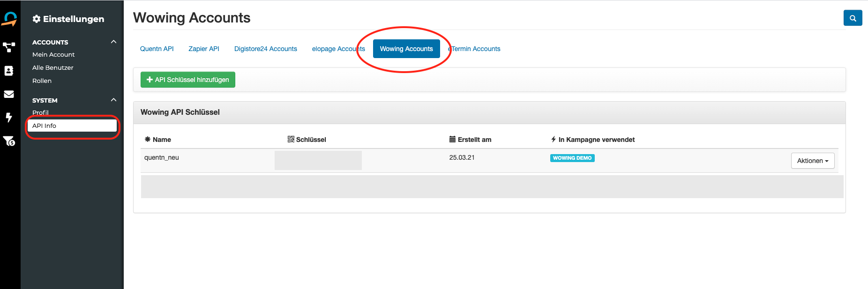Open the email envelope icon
Image resolution: width=868 pixels, height=289 pixels.
pos(9,94)
